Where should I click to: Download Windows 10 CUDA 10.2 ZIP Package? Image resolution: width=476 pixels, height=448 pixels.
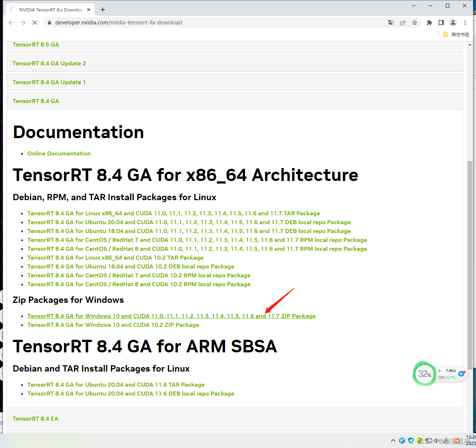[113, 325]
